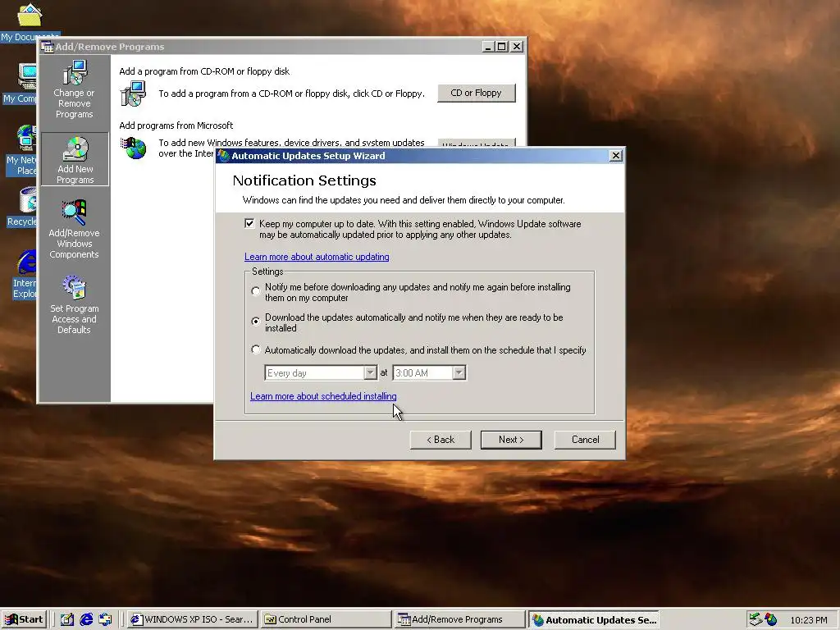Switch to WINDOWS XP ISO taskbar window
The width and height of the screenshot is (840, 630).
[194, 619]
